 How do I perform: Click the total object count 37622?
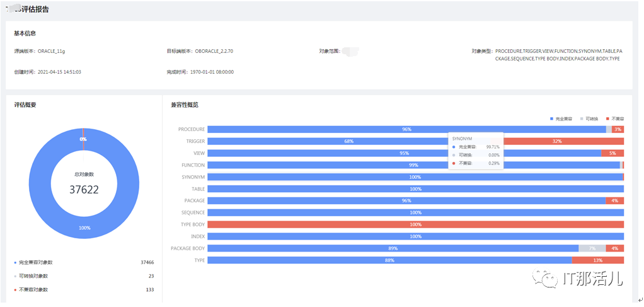(x=84, y=189)
